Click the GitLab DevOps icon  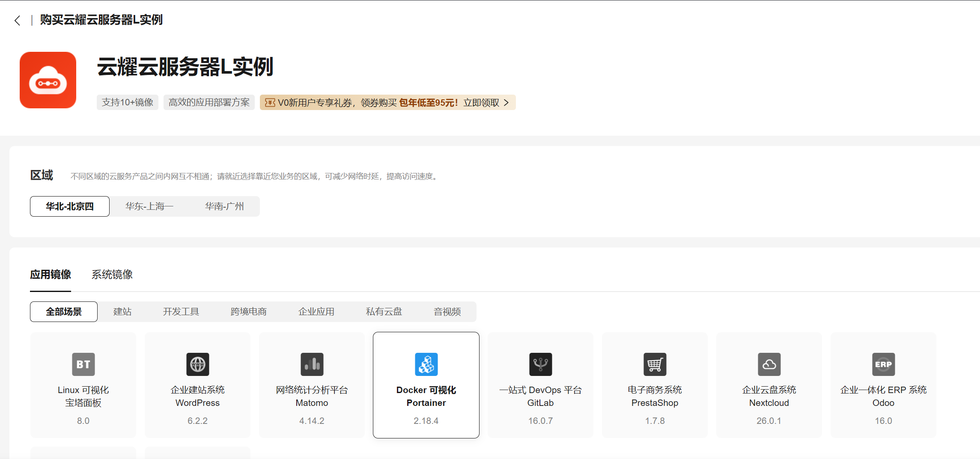click(540, 364)
